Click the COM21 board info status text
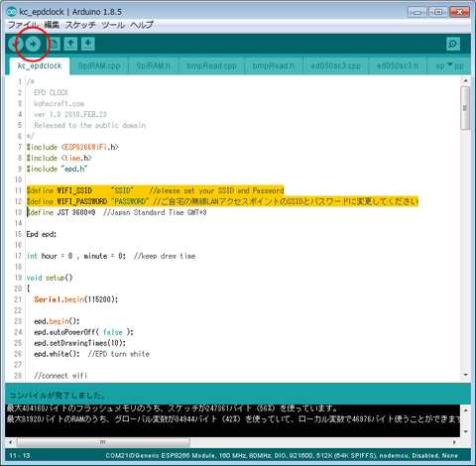Viewport: 476px width, 466px height. (282, 456)
